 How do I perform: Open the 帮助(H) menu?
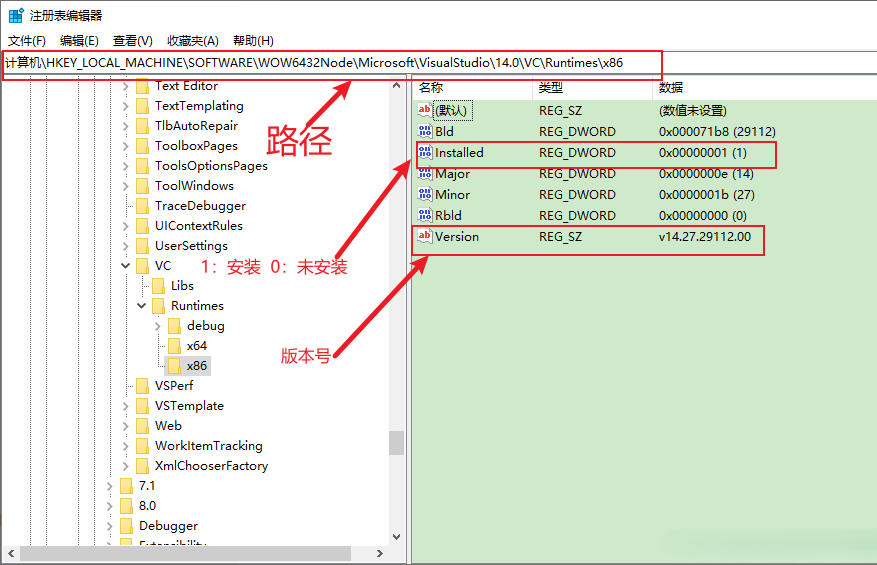pyautogui.click(x=253, y=41)
